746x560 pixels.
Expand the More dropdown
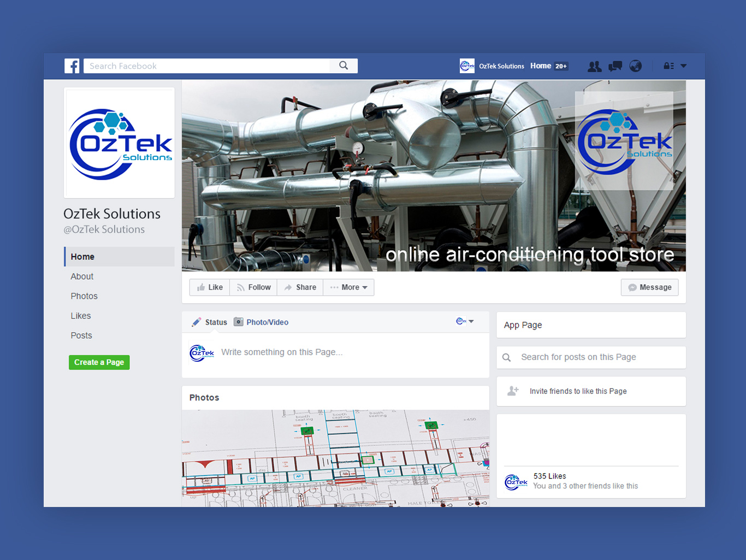click(348, 287)
